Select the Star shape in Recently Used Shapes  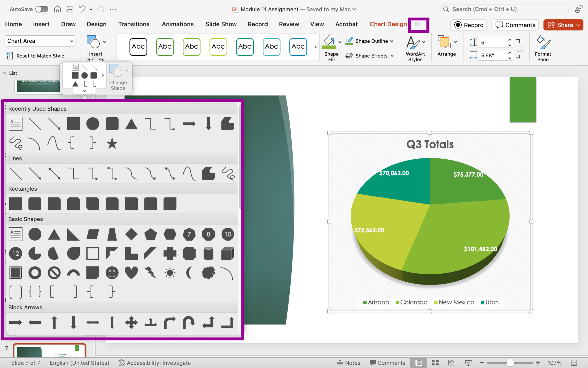pyautogui.click(x=112, y=143)
